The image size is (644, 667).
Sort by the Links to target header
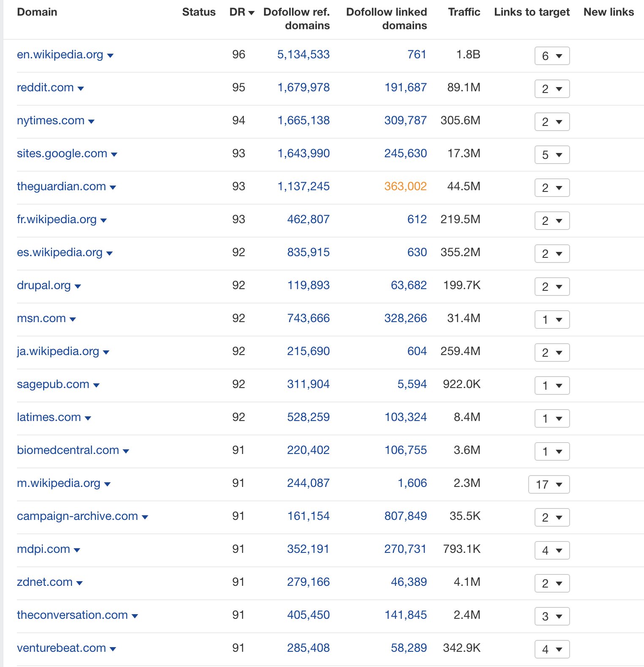click(x=532, y=12)
